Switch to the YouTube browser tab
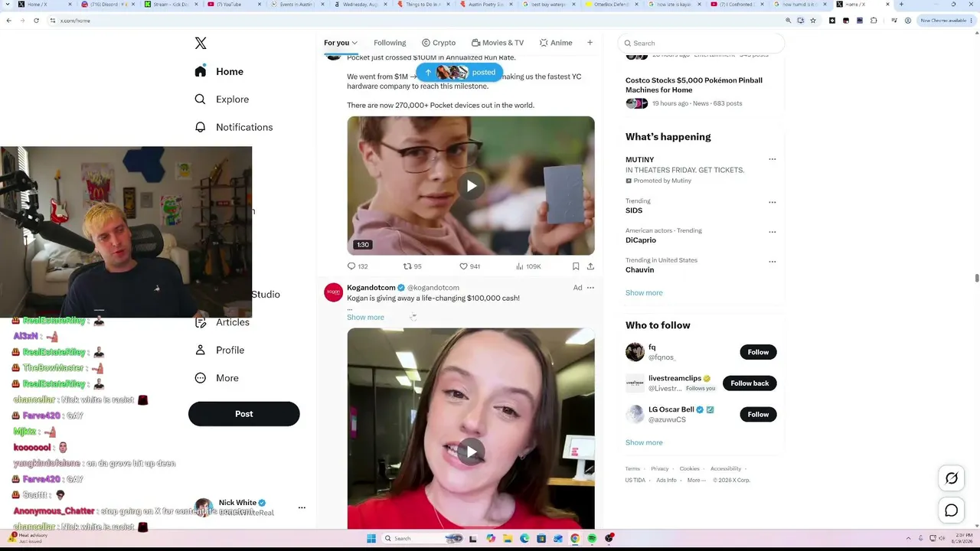 pos(234,5)
